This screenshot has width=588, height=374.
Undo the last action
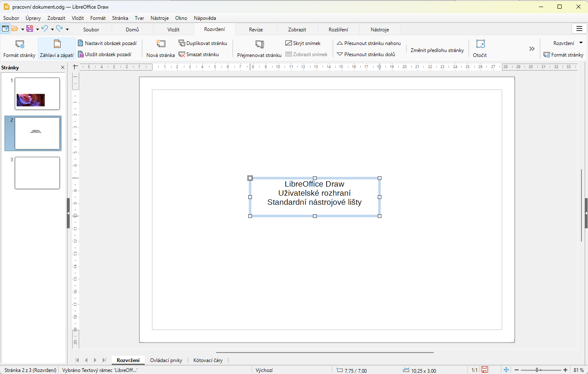(45, 28)
